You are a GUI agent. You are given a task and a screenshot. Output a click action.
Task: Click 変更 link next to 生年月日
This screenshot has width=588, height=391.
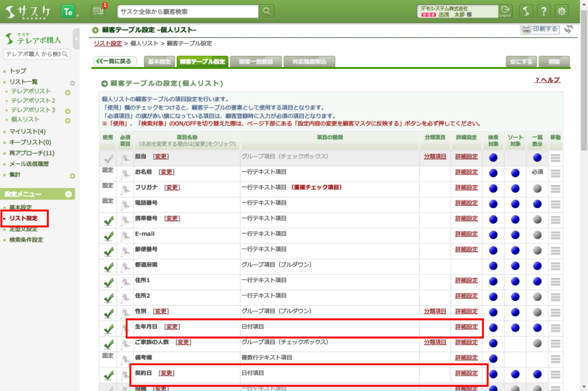[x=172, y=327]
